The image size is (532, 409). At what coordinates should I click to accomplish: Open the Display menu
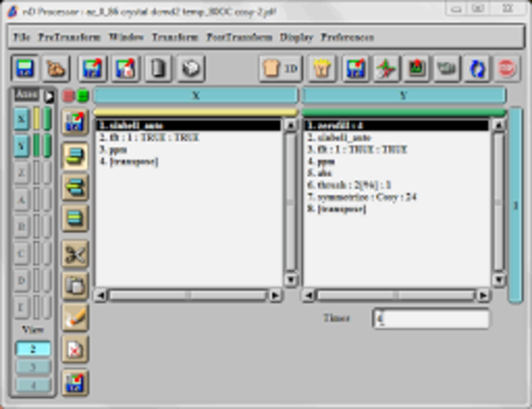[x=296, y=37]
